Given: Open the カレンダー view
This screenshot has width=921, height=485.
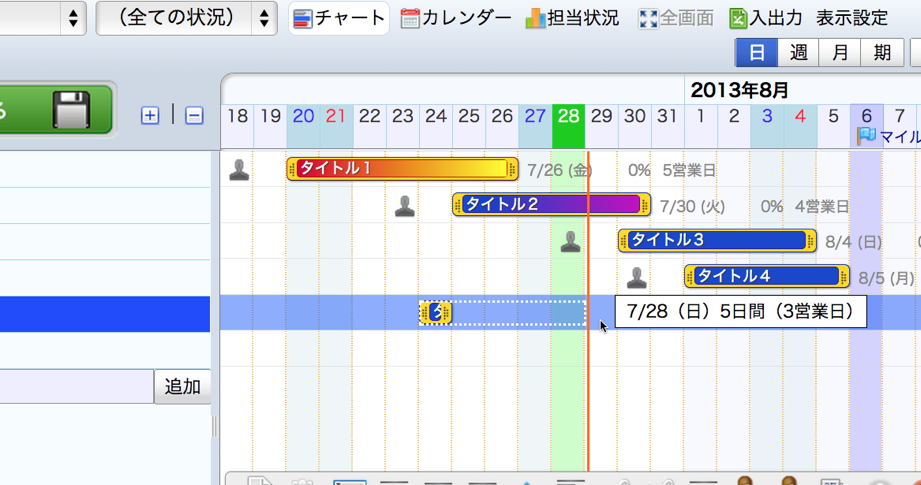Looking at the screenshot, I should click(x=456, y=18).
